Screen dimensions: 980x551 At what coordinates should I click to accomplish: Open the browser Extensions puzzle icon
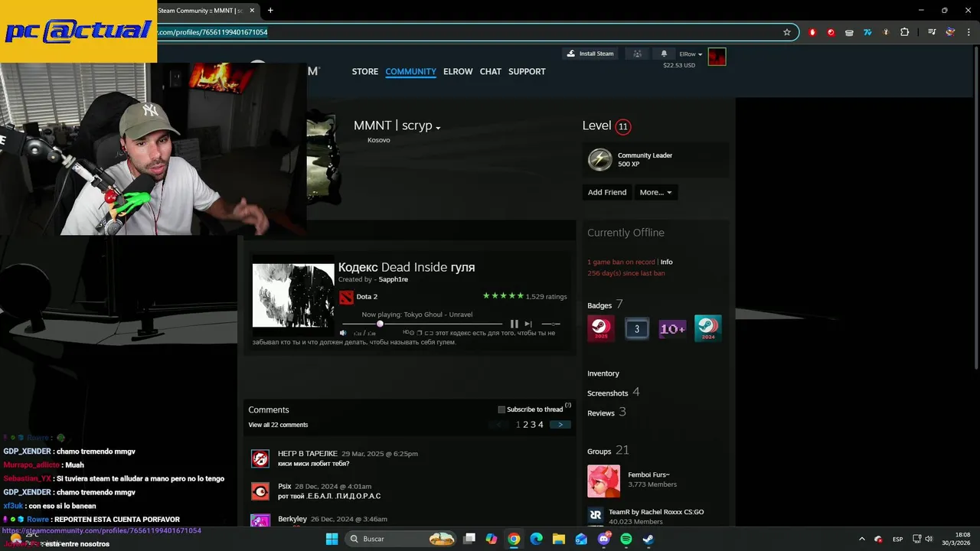(x=904, y=32)
